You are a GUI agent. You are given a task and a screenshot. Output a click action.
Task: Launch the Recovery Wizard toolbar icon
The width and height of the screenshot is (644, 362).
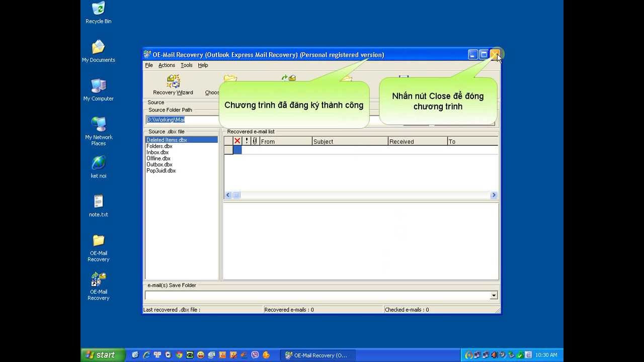point(173,85)
